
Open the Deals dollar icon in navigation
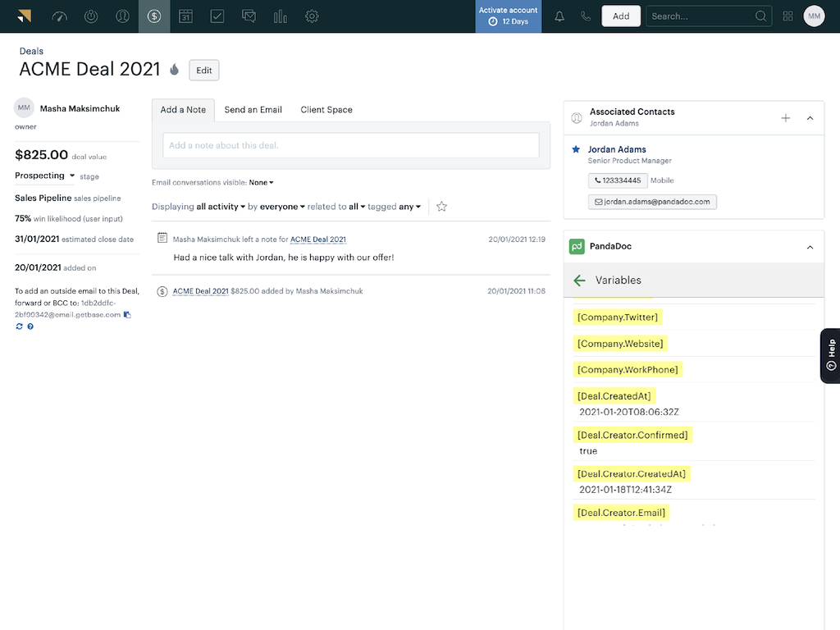click(x=154, y=16)
